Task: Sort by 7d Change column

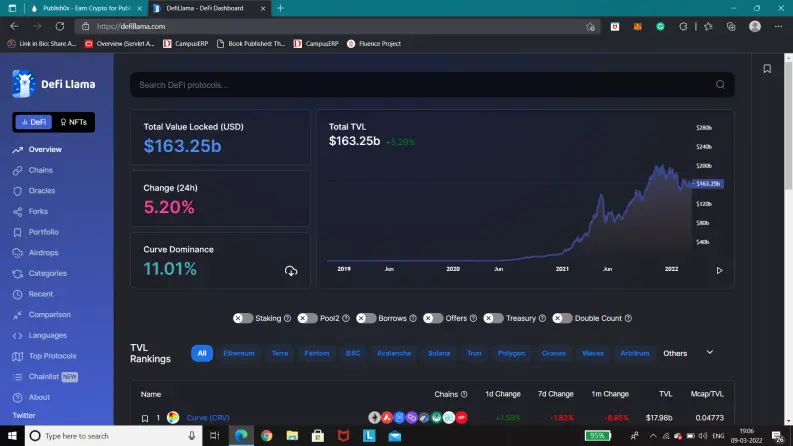Action: (x=555, y=394)
